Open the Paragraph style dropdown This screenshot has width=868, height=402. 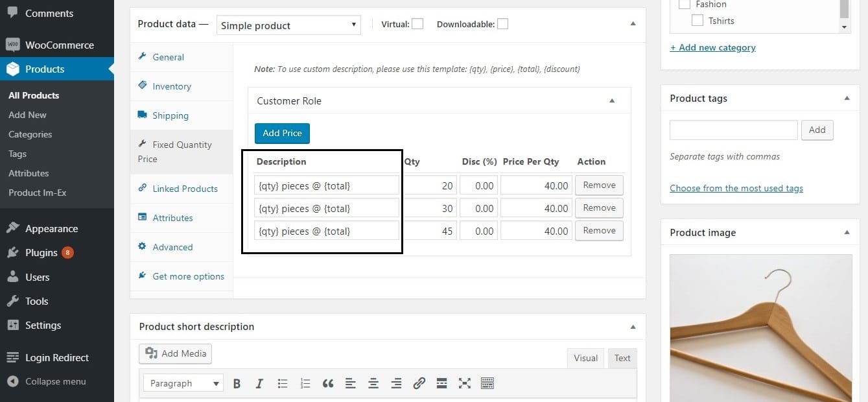click(x=183, y=383)
